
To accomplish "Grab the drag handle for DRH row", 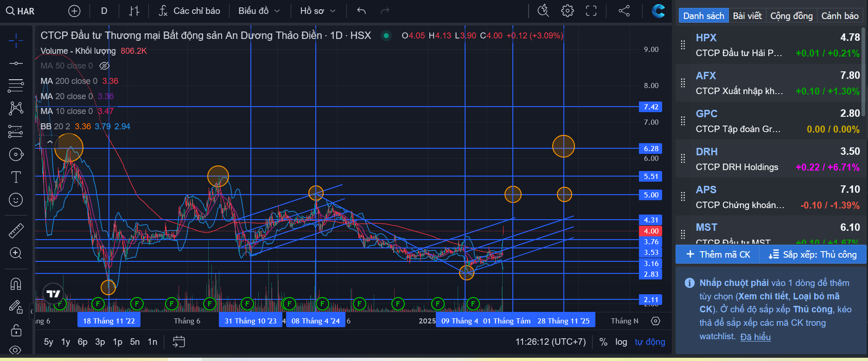I will pyautogui.click(x=683, y=159).
